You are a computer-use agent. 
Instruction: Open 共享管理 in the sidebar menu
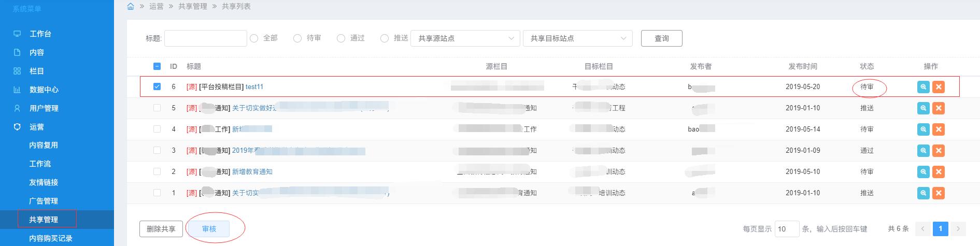point(44,220)
